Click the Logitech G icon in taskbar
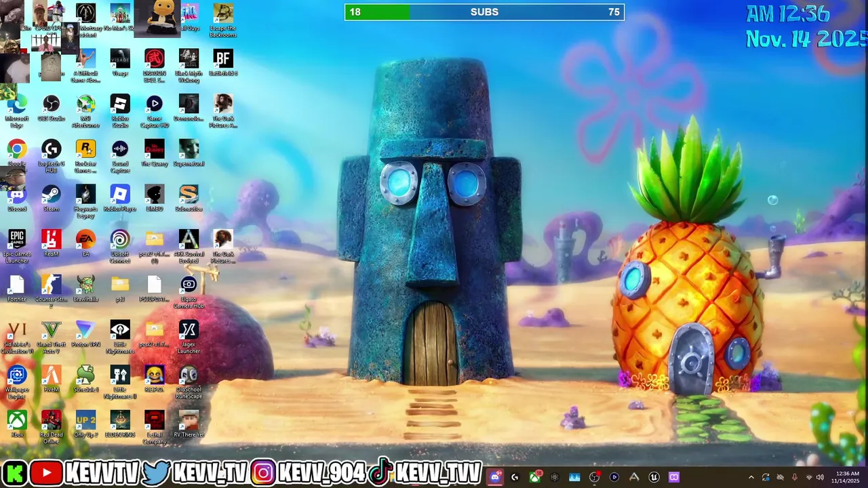 point(515,477)
